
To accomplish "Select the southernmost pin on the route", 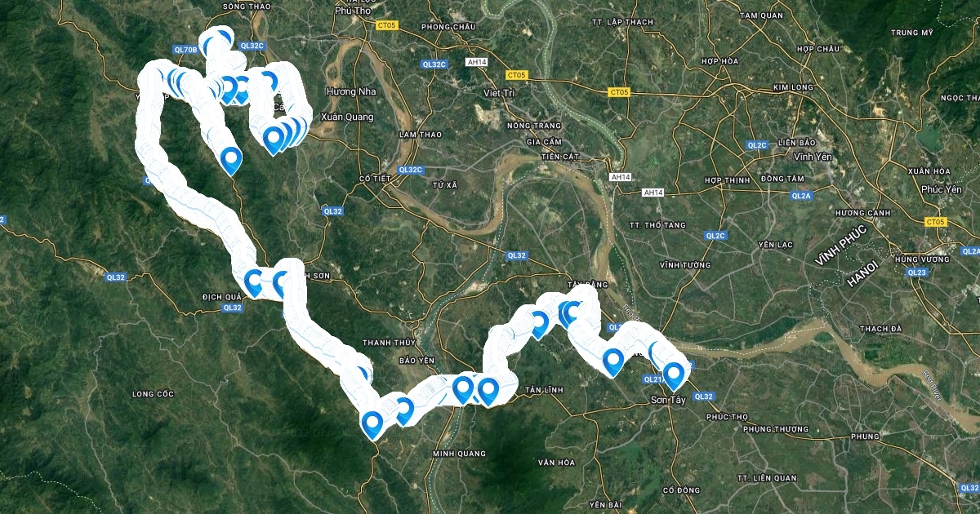I will tap(372, 425).
